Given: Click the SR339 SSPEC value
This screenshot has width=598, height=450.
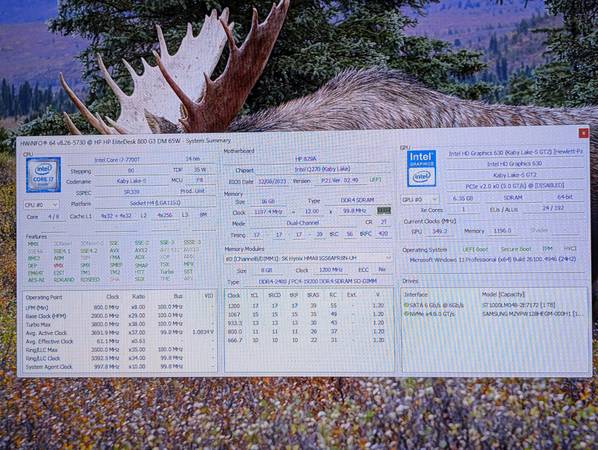Looking at the screenshot, I should [x=131, y=192].
